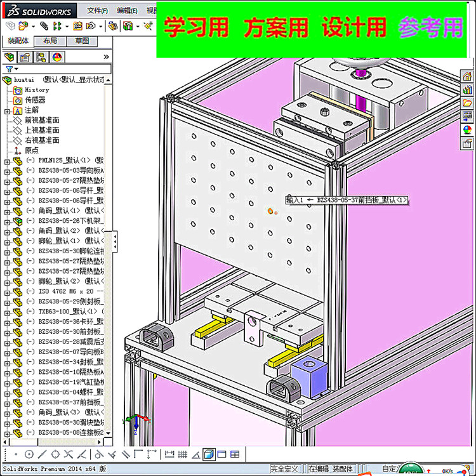Expand the BZS438-05-26下机架 component node

[x=7, y=223]
